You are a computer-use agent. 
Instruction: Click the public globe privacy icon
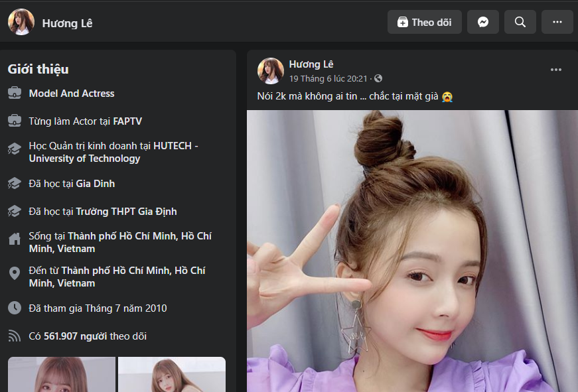(378, 78)
